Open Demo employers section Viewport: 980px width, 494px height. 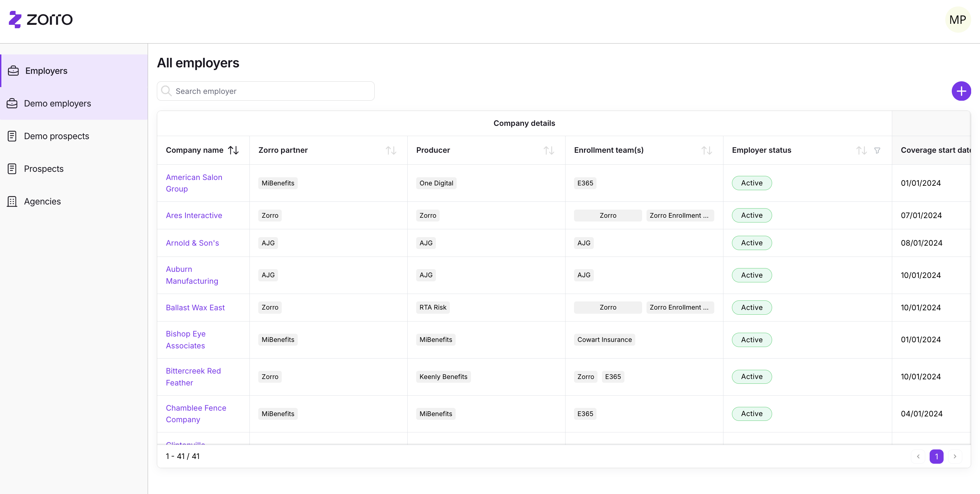(x=74, y=103)
